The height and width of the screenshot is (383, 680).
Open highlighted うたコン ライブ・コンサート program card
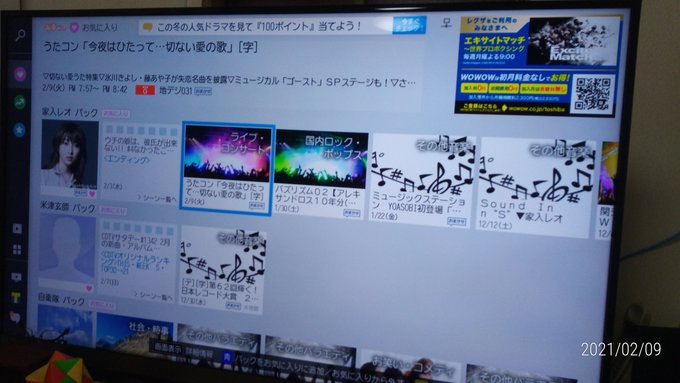pos(226,168)
